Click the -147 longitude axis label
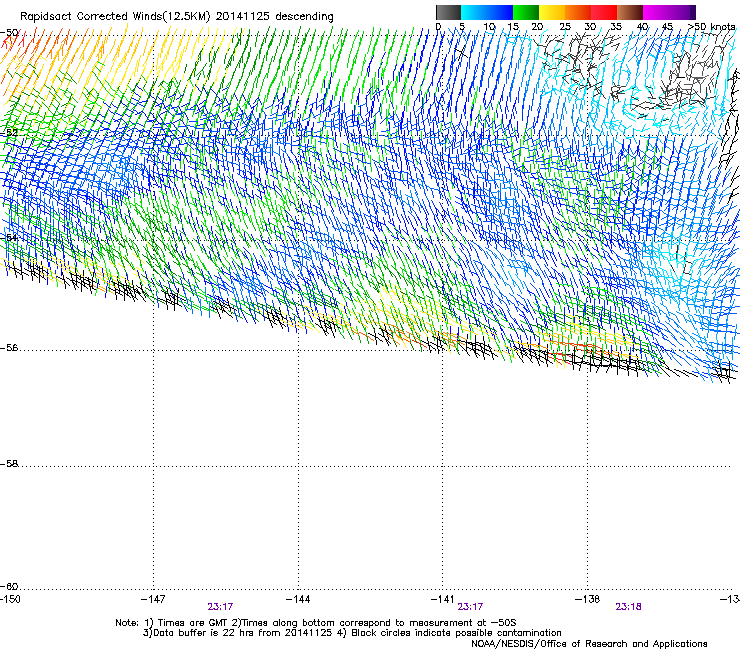Image resolution: width=740 pixels, height=650 pixels. tap(153, 599)
